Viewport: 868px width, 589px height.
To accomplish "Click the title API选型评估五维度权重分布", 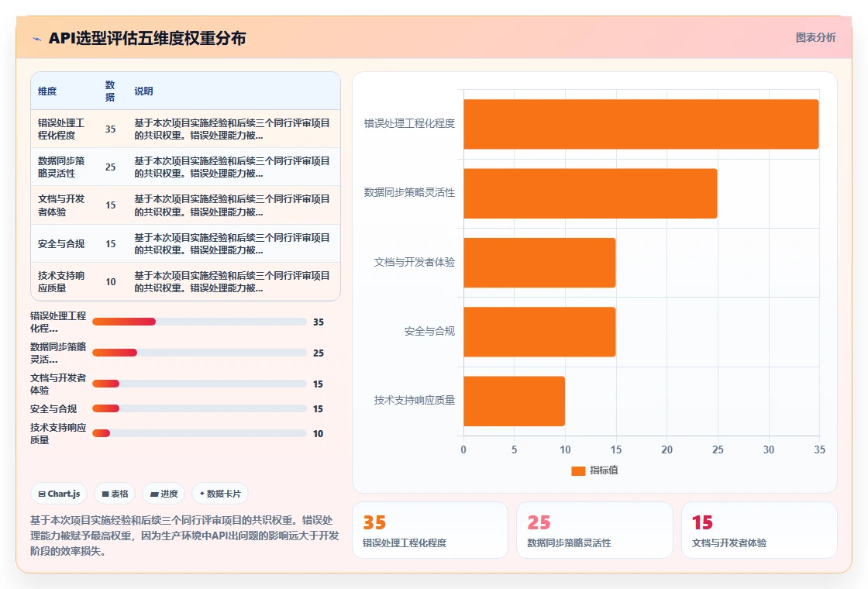I will (x=147, y=38).
